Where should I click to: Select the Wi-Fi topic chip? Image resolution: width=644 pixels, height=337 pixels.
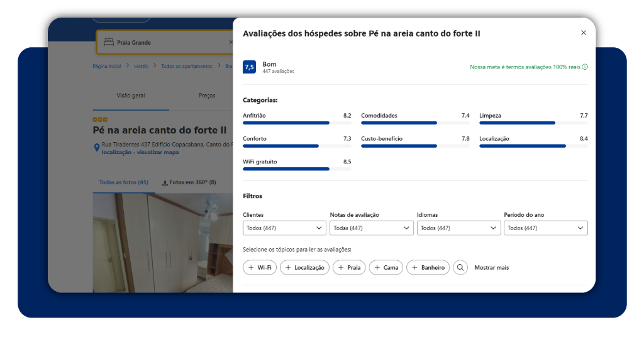[260, 268]
